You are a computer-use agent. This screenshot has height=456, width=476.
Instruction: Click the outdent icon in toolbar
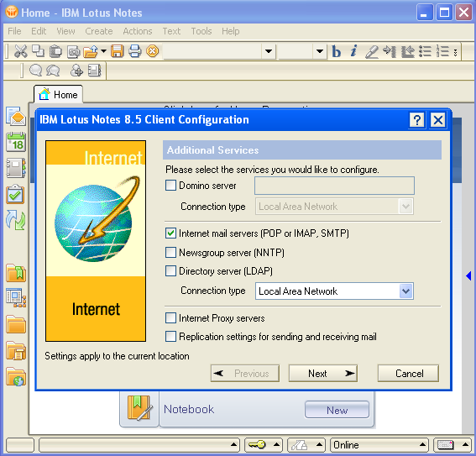coord(407,51)
